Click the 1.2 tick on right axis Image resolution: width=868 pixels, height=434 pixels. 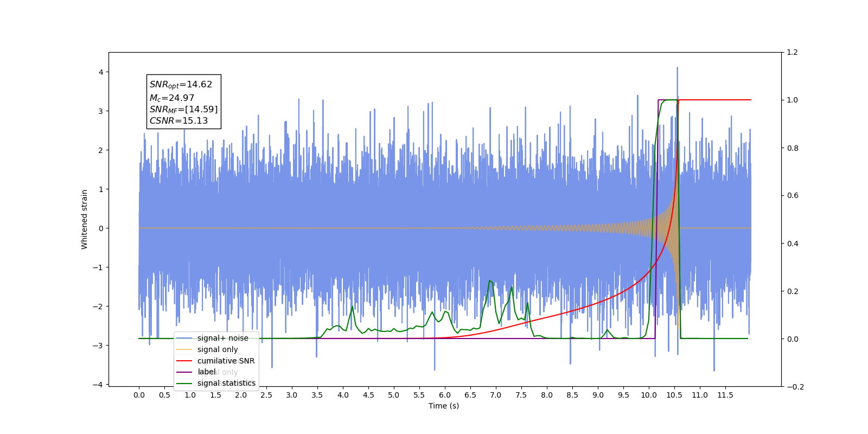(792, 53)
